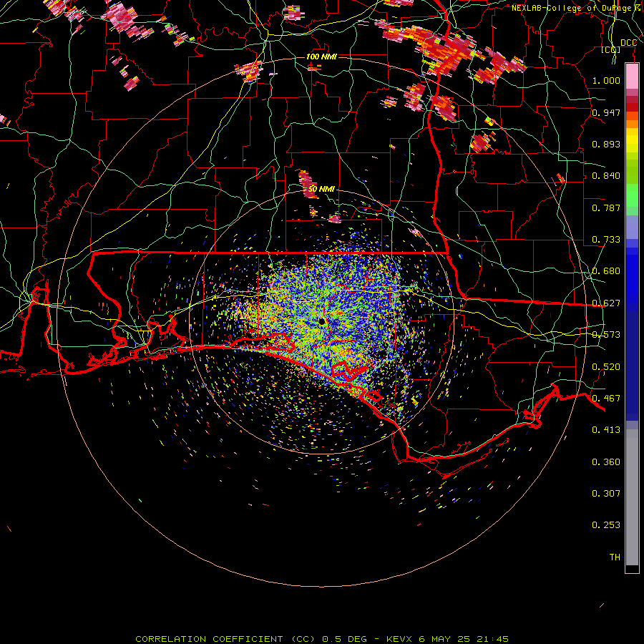Click the 0.467 scale value
Viewport: 644px width, 644px height.
coord(606,399)
